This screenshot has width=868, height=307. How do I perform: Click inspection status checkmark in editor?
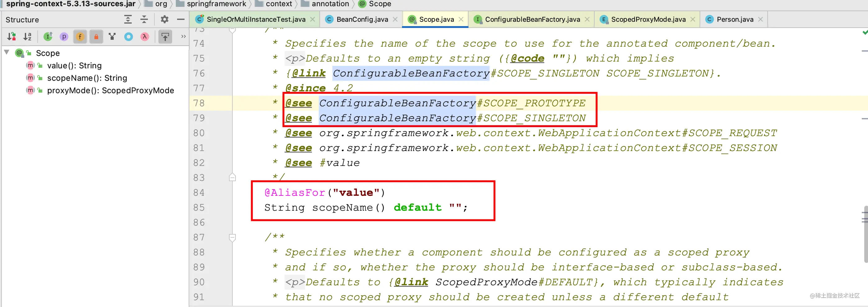864,32
